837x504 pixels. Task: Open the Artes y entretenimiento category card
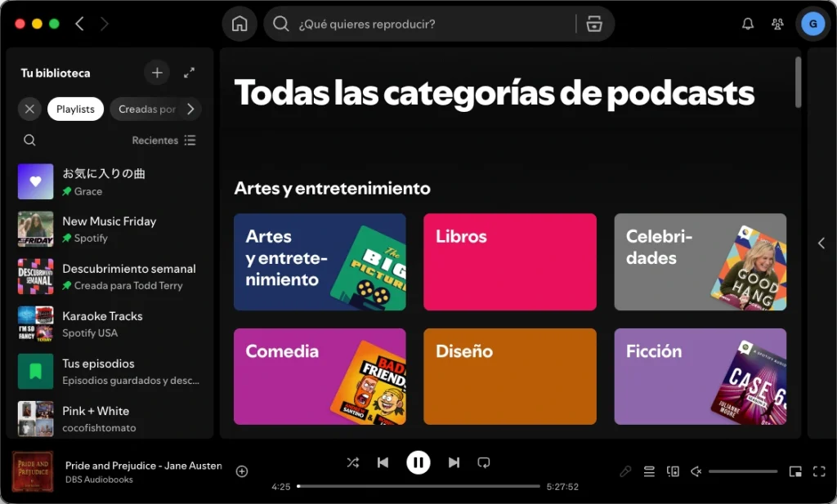coord(320,262)
